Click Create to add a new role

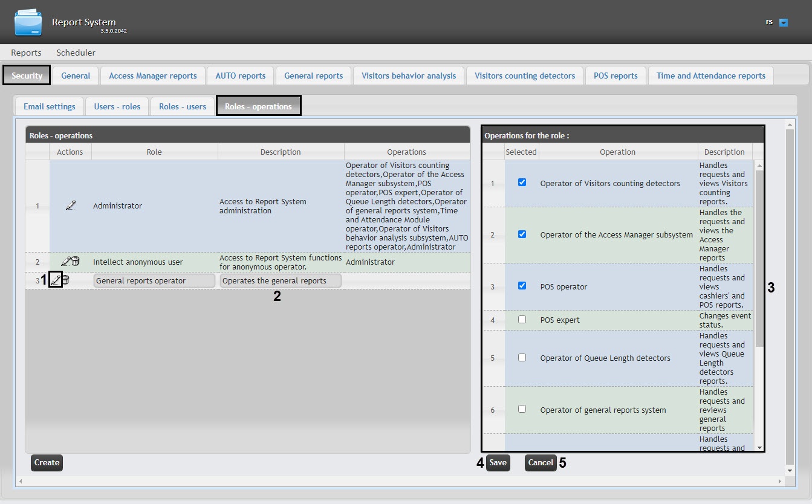[x=47, y=463]
